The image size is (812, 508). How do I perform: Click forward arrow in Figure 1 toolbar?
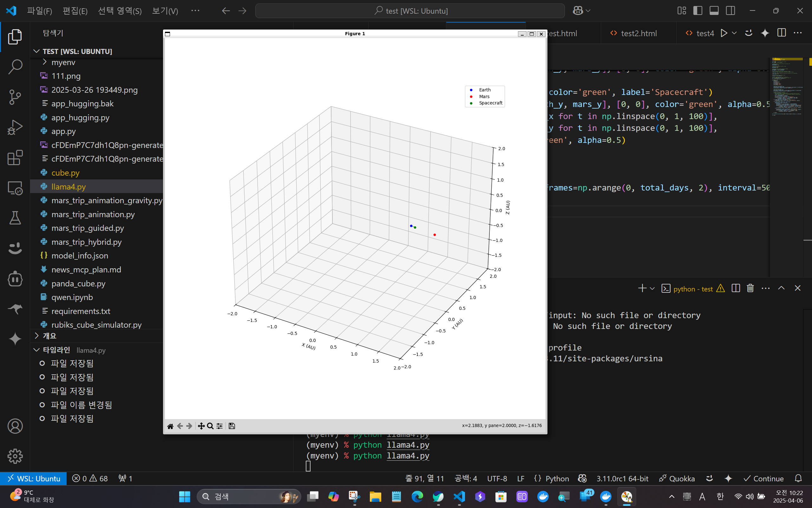189,426
